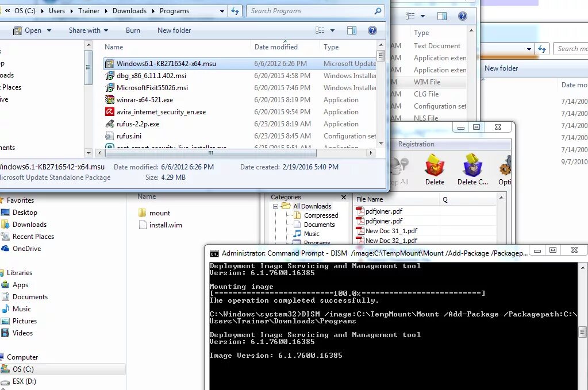The width and height of the screenshot is (588, 390).
Task: Select rufus-2.2p.exe application icon
Action: click(110, 123)
